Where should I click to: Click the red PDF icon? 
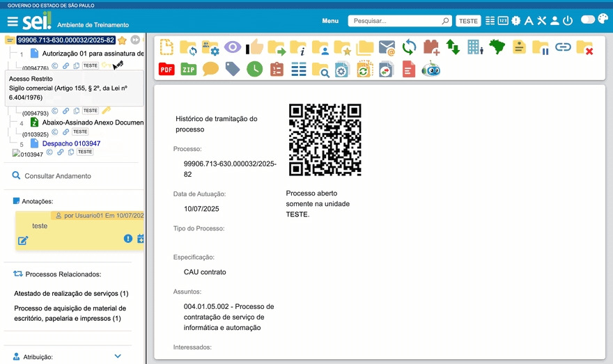166,70
